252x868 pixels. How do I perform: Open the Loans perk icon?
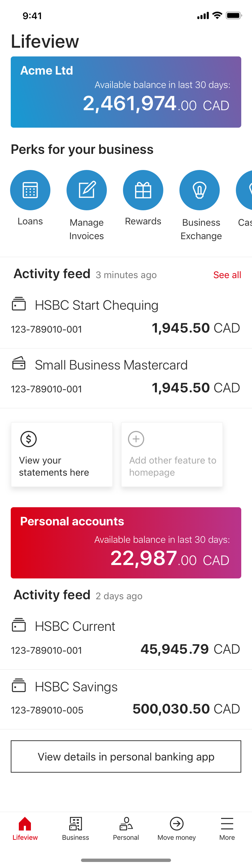click(30, 190)
